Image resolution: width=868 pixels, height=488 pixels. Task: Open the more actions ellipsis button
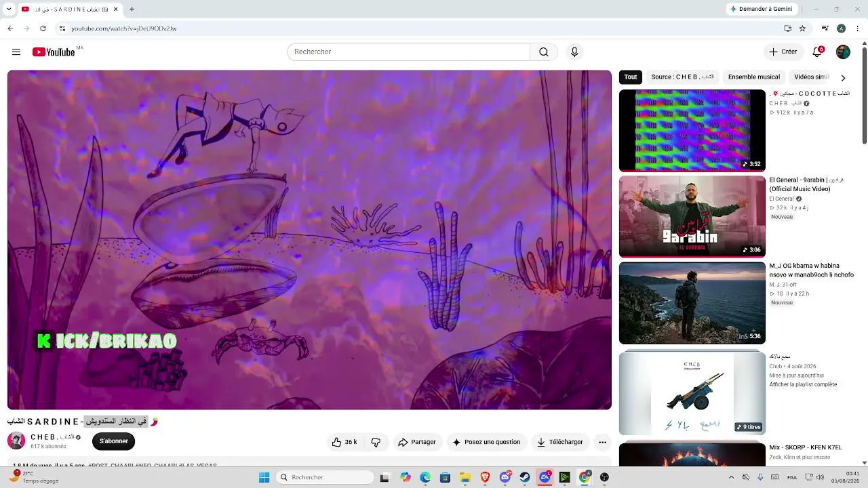click(x=602, y=442)
